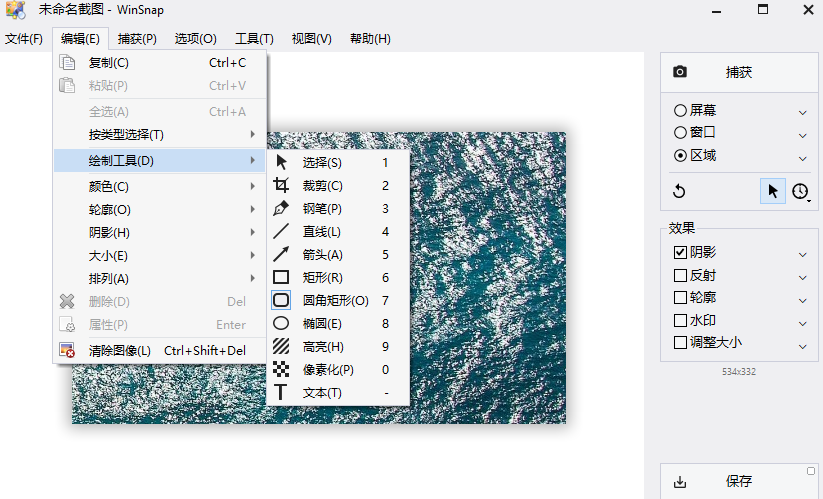Click the camera Capture icon
Image resolution: width=823 pixels, height=499 pixels.
(x=680, y=72)
